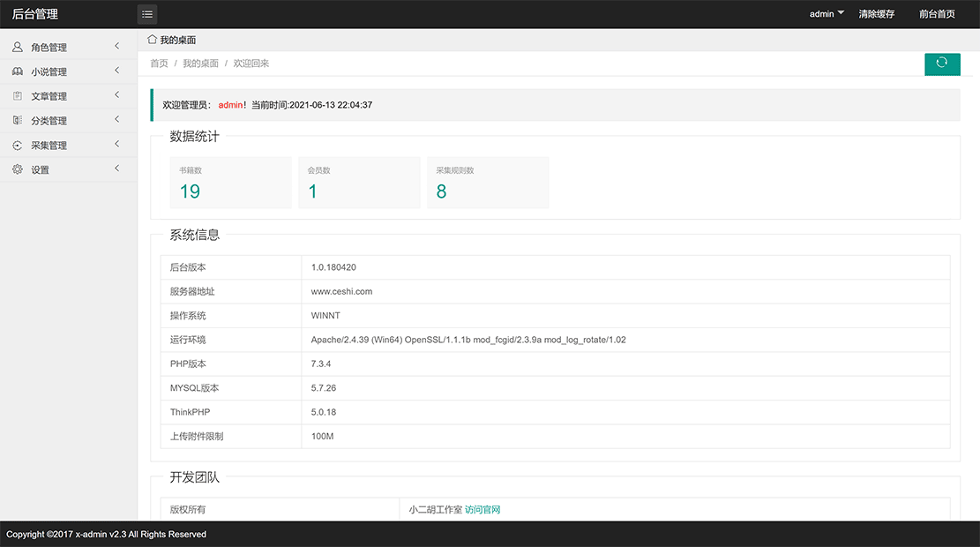Screen dimensions: 980x547
Task: Expand the 小说管理 menu chevron
Action: pos(117,71)
